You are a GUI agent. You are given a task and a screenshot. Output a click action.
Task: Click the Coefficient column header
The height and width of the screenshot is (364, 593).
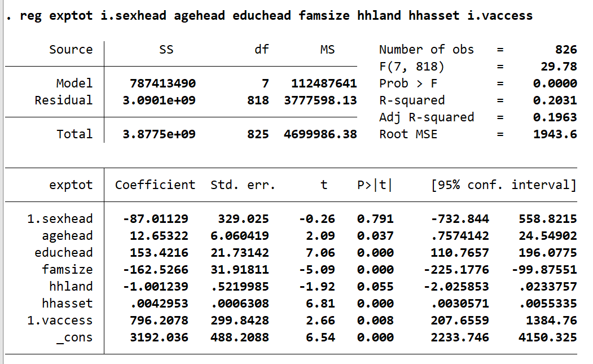tap(155, 185)
